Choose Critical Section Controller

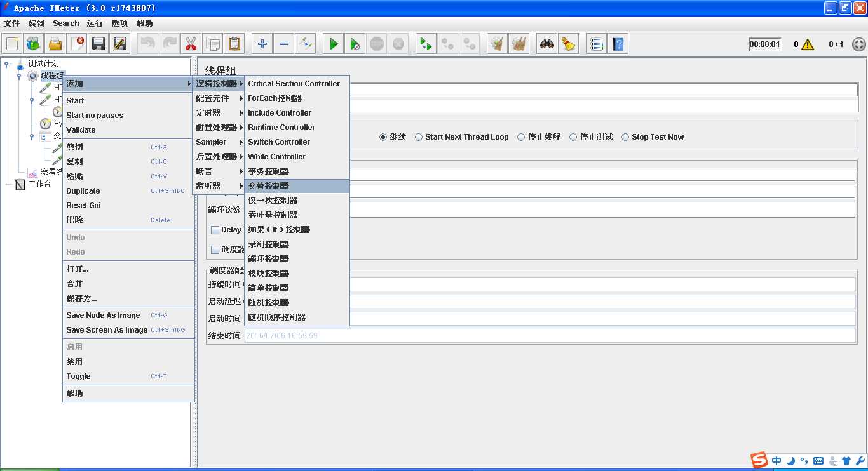pos(297,84)
